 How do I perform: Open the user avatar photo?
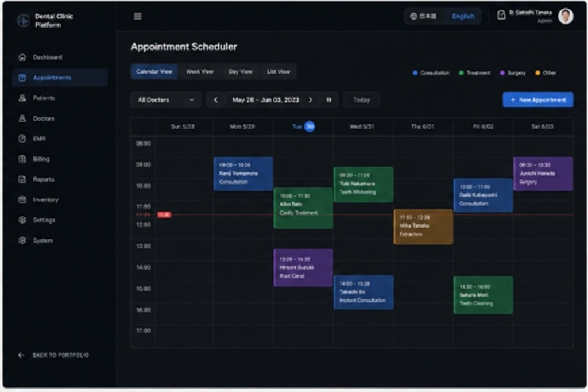566,16
